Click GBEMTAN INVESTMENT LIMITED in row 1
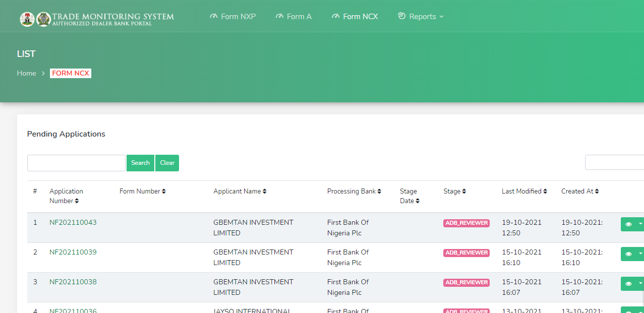644x313 pixels. [253, 228]
